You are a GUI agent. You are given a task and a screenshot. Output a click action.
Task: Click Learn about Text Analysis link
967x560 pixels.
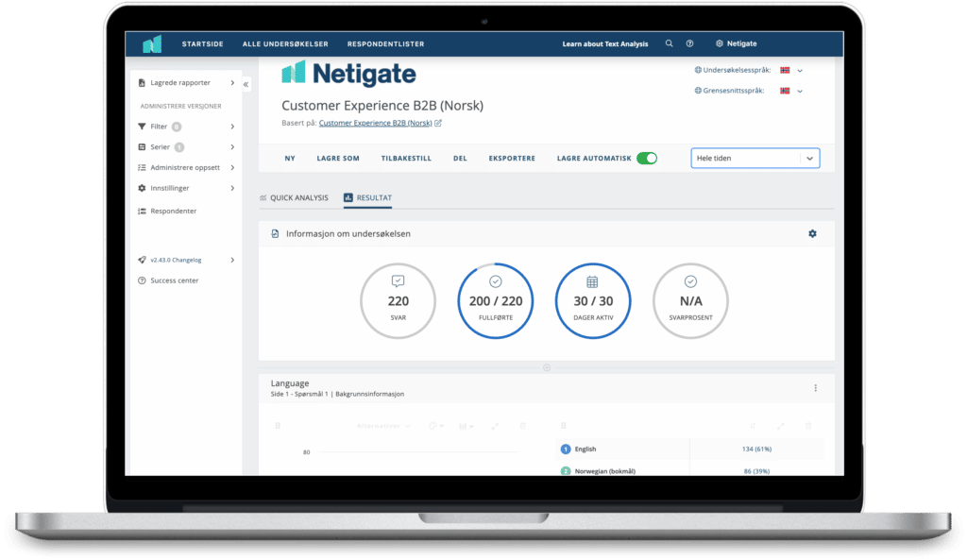[x=605, y=43]
